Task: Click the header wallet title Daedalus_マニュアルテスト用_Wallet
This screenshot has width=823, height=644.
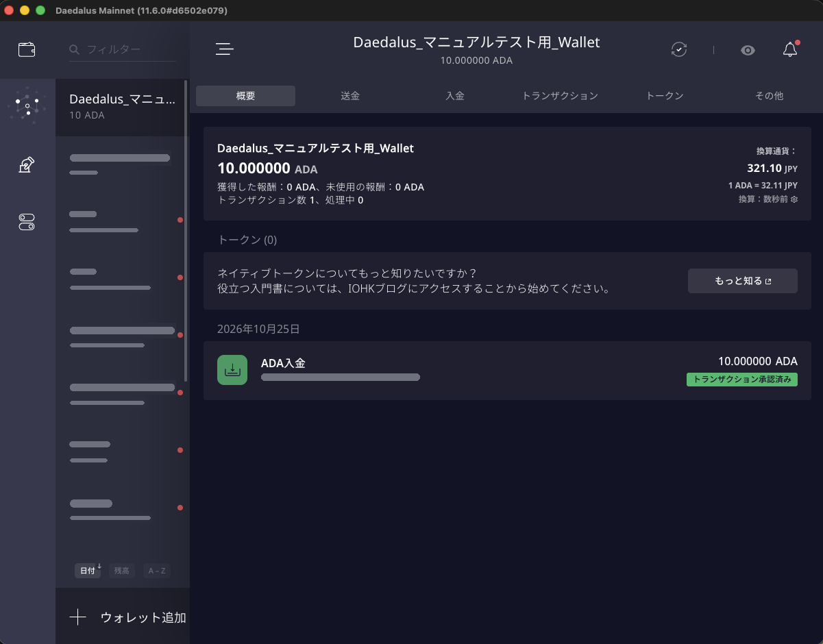Action: [476, 42]
